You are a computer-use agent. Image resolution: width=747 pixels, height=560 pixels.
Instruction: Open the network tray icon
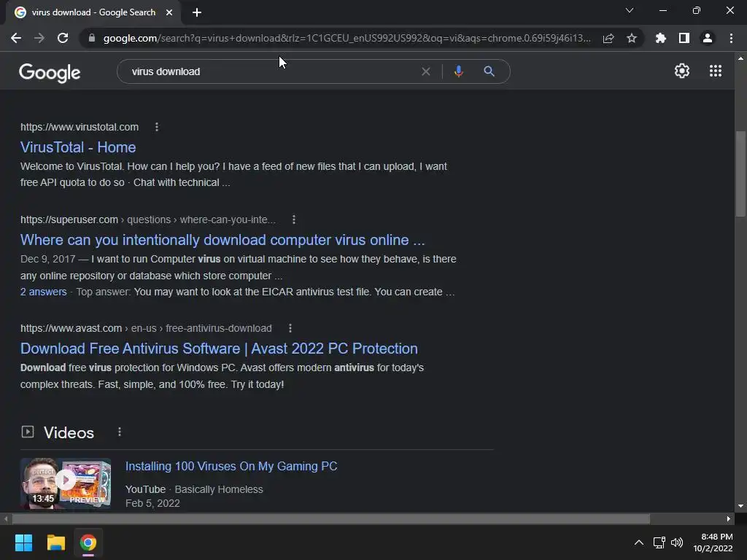(x=659, y=542)
